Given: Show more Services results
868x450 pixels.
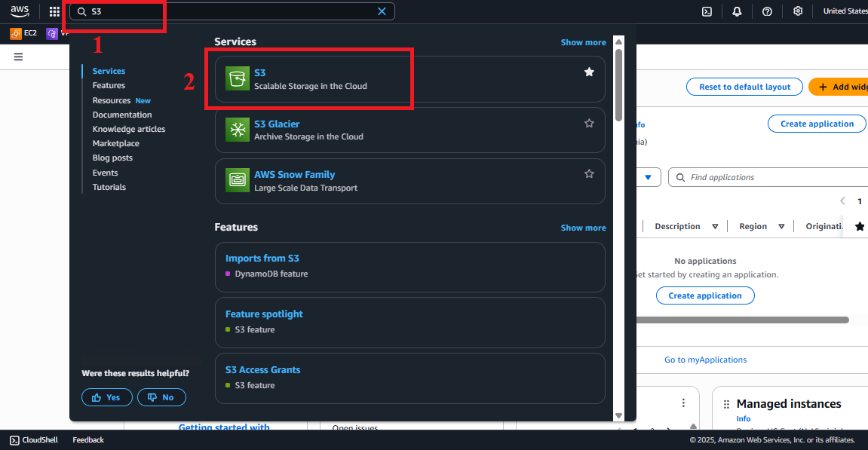Looking at the screenshot, I should (x=583, y=42).
